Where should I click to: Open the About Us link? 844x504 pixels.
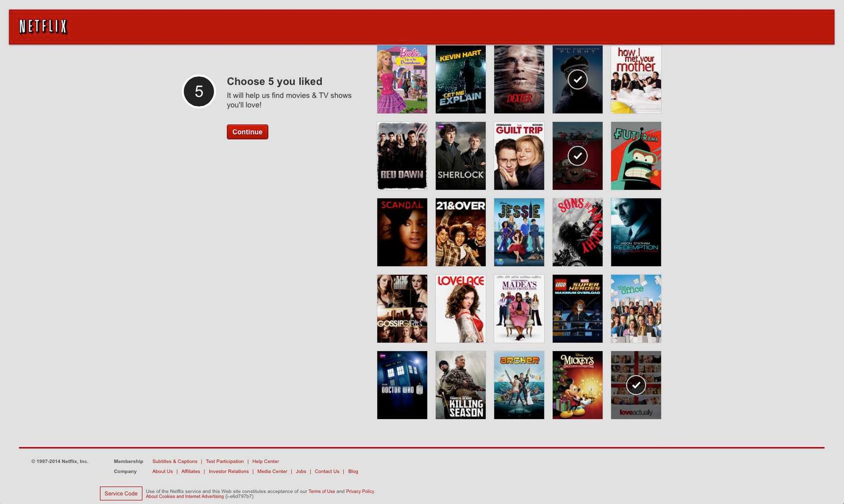coord(162,471)
